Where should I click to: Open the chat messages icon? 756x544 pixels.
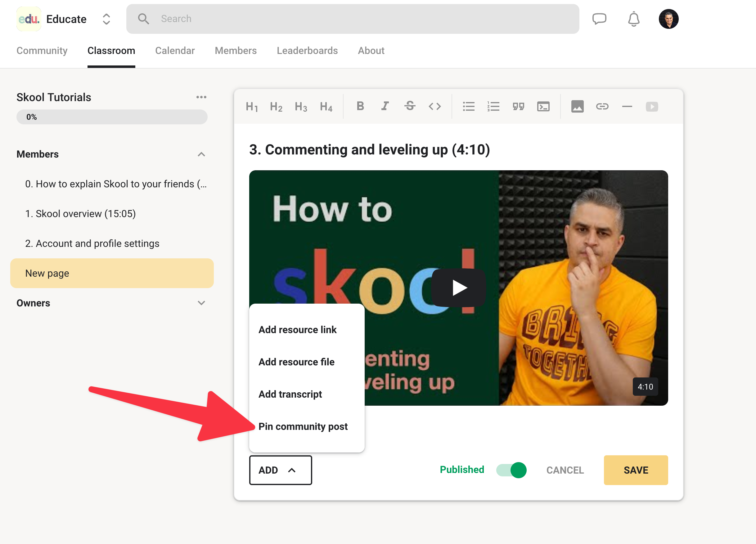[x=599, y=19]
